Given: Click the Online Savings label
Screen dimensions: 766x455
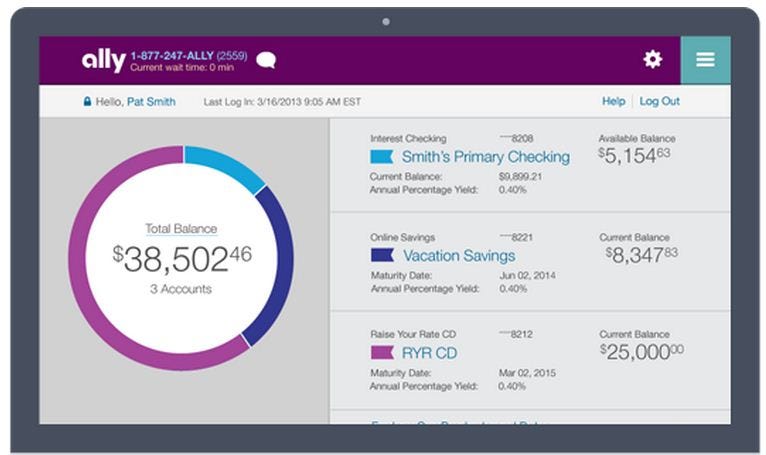Looking at the screenshot, I should (x=403, y=238).
